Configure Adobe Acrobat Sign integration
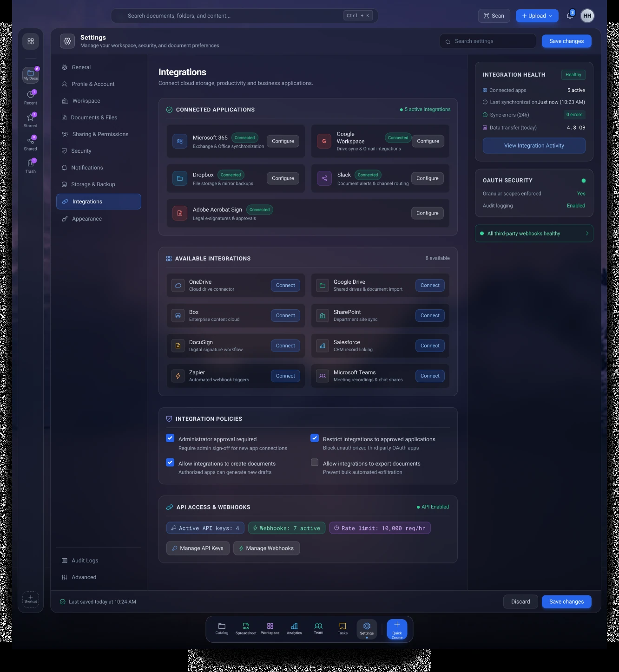 point(428,213)
